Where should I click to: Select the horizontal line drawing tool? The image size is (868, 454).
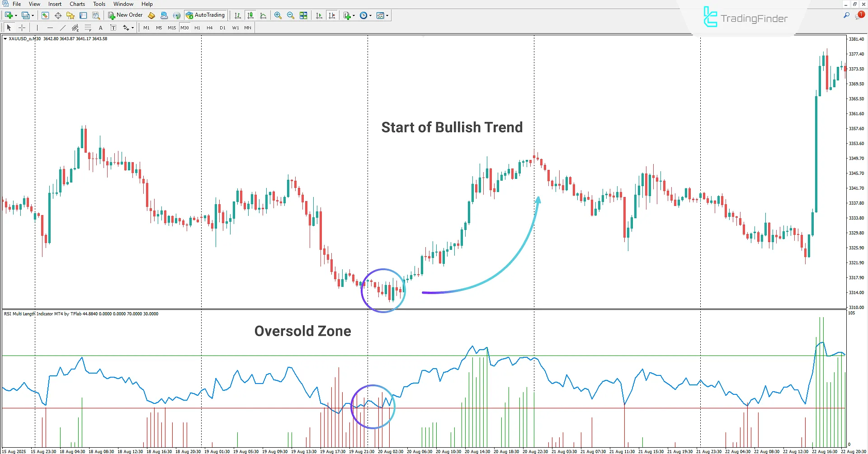click(50, 28)
